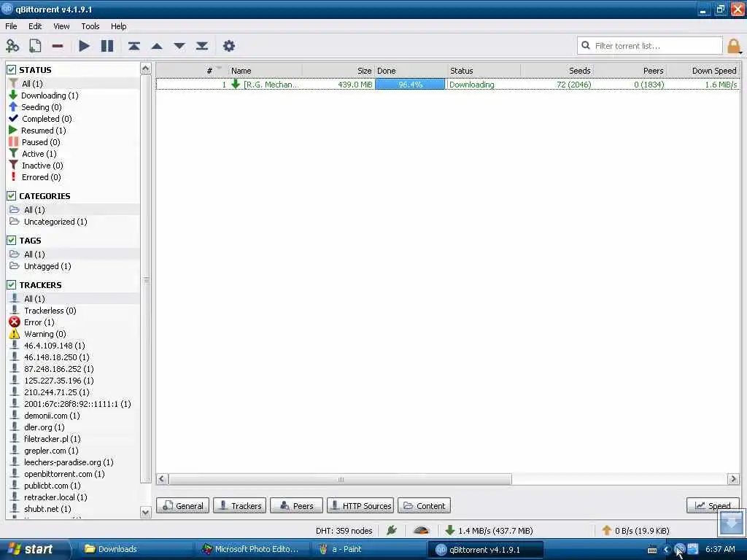
Task: Click the orange lock UI icon
Action: click(734, 46)
